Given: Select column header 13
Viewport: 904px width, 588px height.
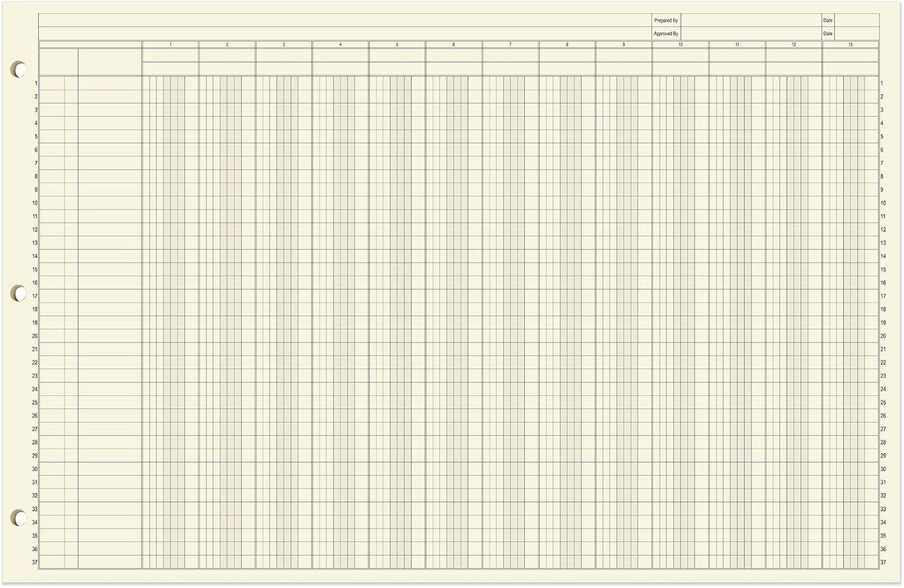Looking at the screenshot, I should pyautogui.click(x=850, y=44).
